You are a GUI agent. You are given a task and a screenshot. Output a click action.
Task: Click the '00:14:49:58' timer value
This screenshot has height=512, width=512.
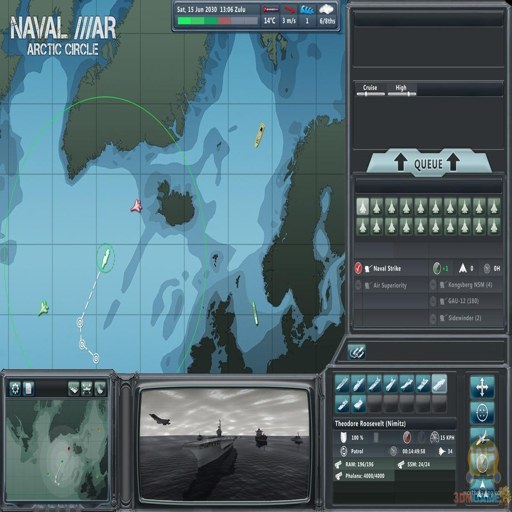click(413, 451)
